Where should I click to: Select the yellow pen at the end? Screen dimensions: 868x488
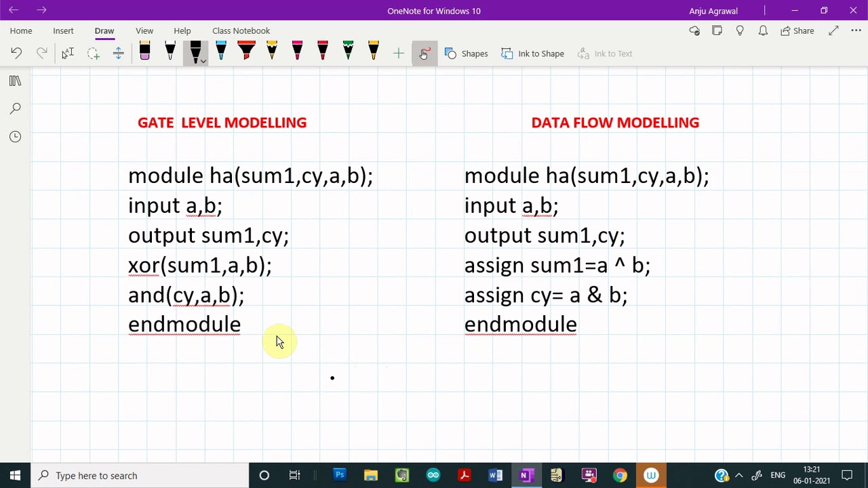click(x=374, y=52)
